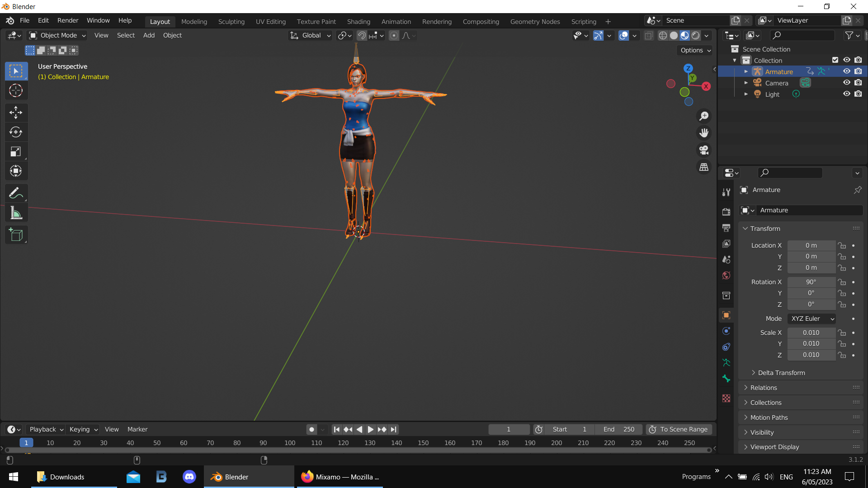Image resolution: width=868 pixels, height=488 pixels.
Task: Disable render for Light object
Action: point(858,94)
